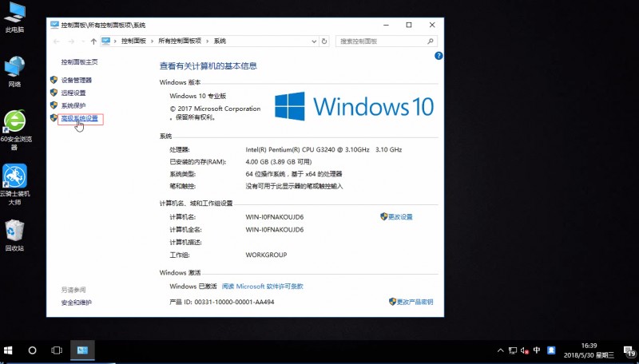Click 所有控制面板项 breadcrumb item

tap(180, 42)
